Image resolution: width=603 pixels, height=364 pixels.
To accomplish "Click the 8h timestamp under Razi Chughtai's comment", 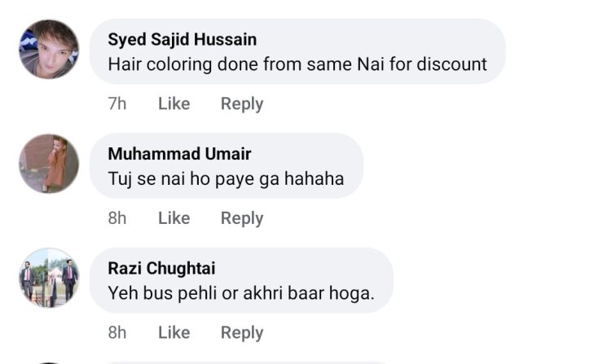I will pos(117,332).
